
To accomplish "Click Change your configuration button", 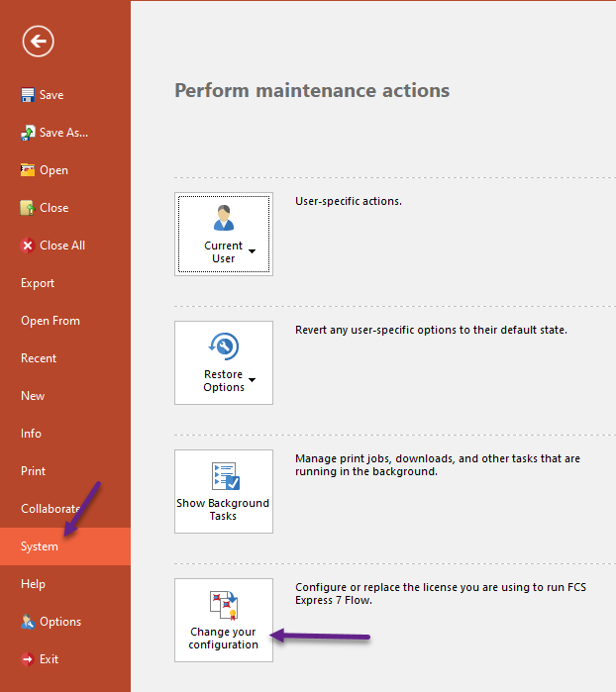I will pos(224,620).
